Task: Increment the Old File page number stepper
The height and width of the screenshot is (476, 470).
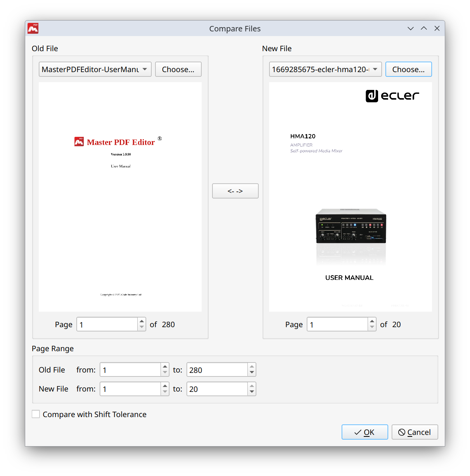Action: click(x=142, y=321)
